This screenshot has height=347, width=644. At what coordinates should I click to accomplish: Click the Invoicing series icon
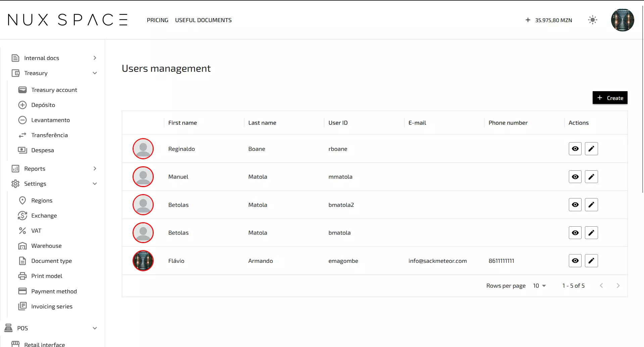point(22,306)
